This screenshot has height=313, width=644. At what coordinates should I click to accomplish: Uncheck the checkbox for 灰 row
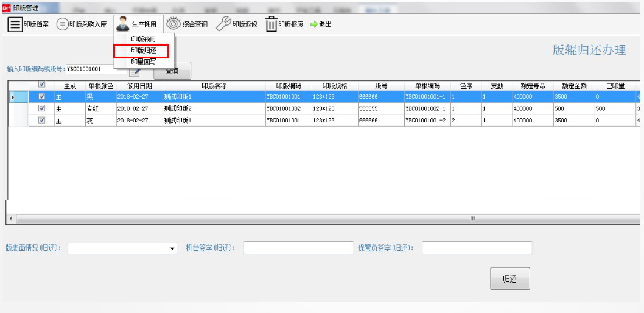click(x=41, y=120)
